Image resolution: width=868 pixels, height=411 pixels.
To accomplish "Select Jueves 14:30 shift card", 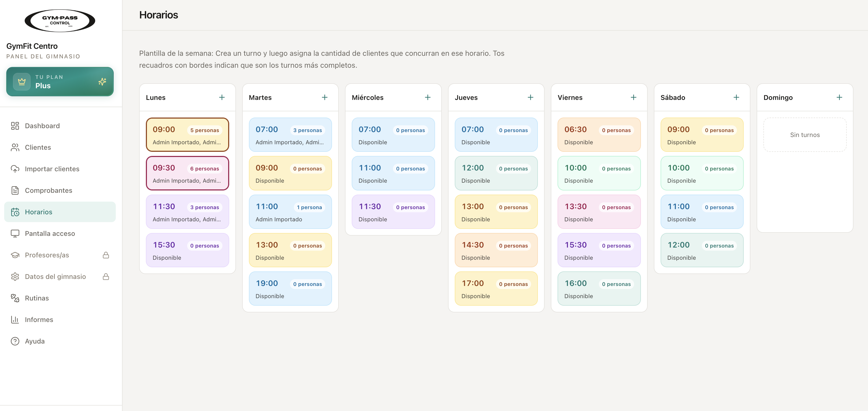I will [496, 250].
